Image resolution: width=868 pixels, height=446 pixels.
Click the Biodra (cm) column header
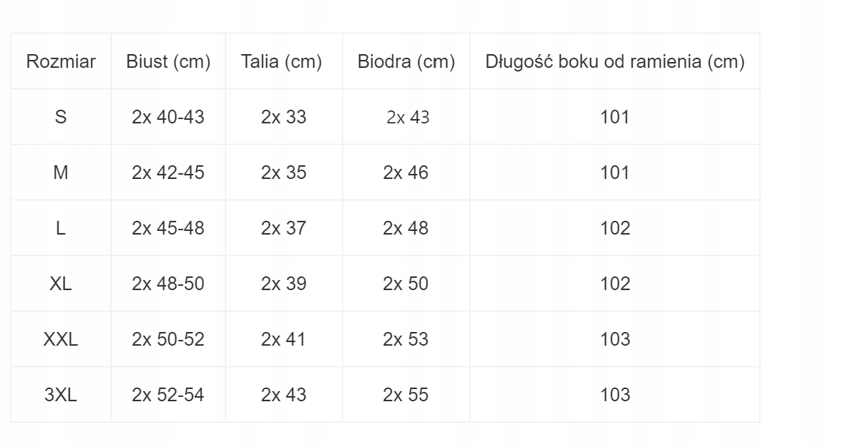coord(406,62)
